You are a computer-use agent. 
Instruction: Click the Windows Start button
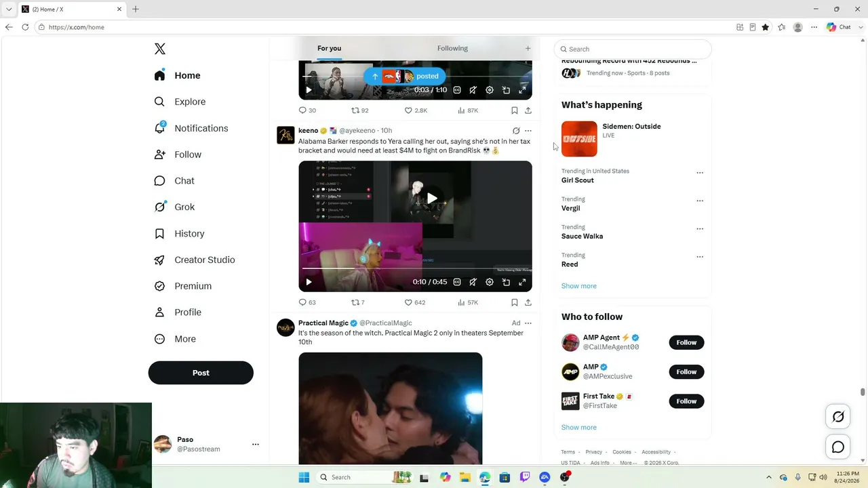tap(304, 477)
